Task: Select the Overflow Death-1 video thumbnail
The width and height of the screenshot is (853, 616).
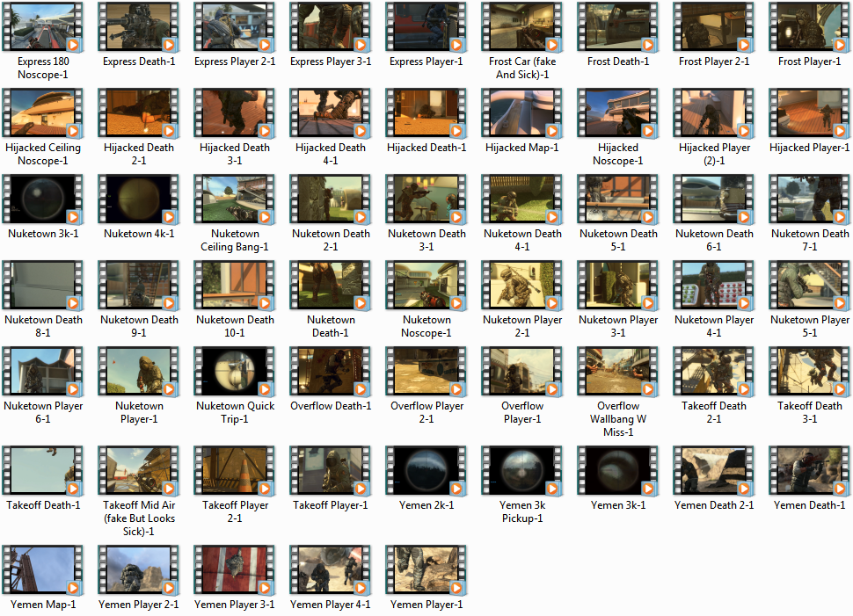Action: pyautogui.click(x=331, y=371)
